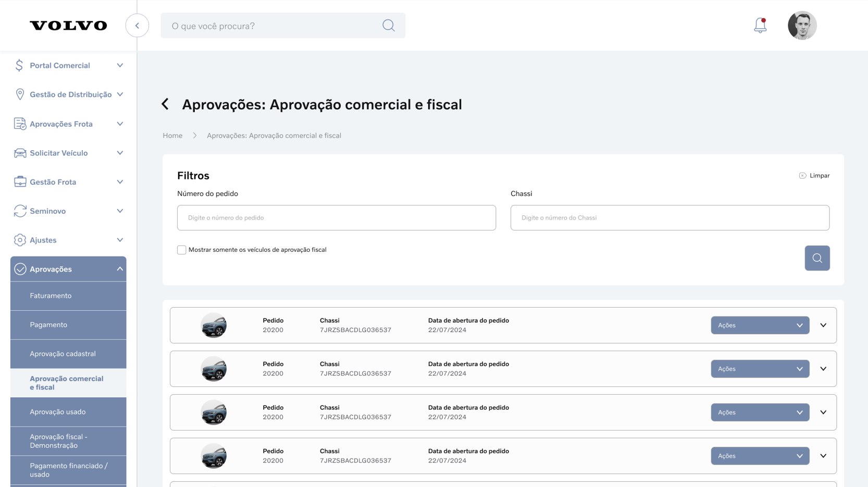The height and width of the screenshot is (487, 868).
Task: Expand the second order row details chevron
Action: (x=823, y=369)
